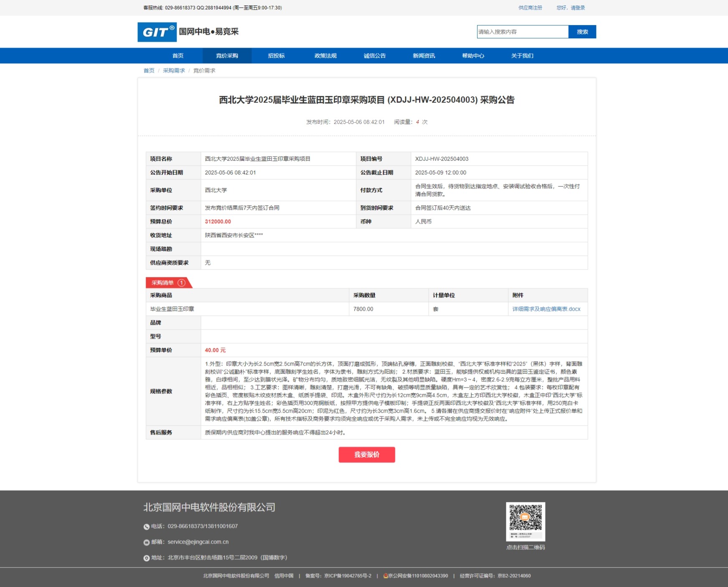Open the 帮助中心 menu item
Screen dimensions: 728x587
473,56
